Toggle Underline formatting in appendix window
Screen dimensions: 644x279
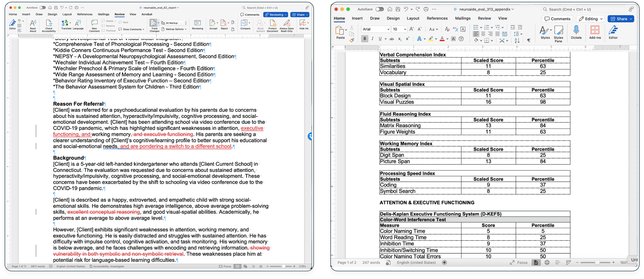coord(380,39)
